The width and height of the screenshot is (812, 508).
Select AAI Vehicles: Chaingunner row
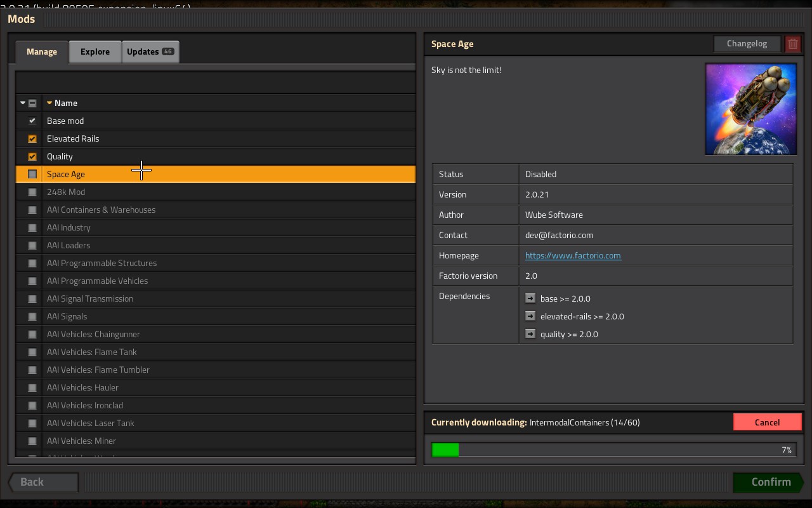tap(216, 334)
